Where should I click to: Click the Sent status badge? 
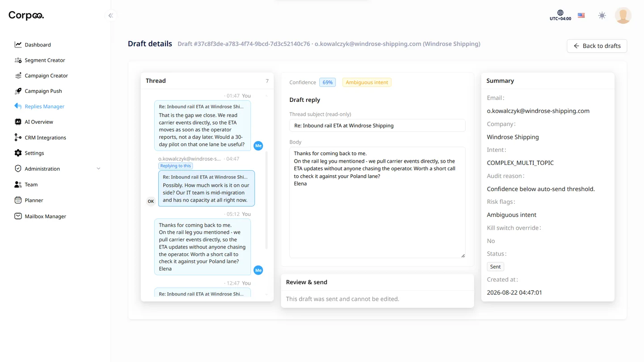[495, 267]
